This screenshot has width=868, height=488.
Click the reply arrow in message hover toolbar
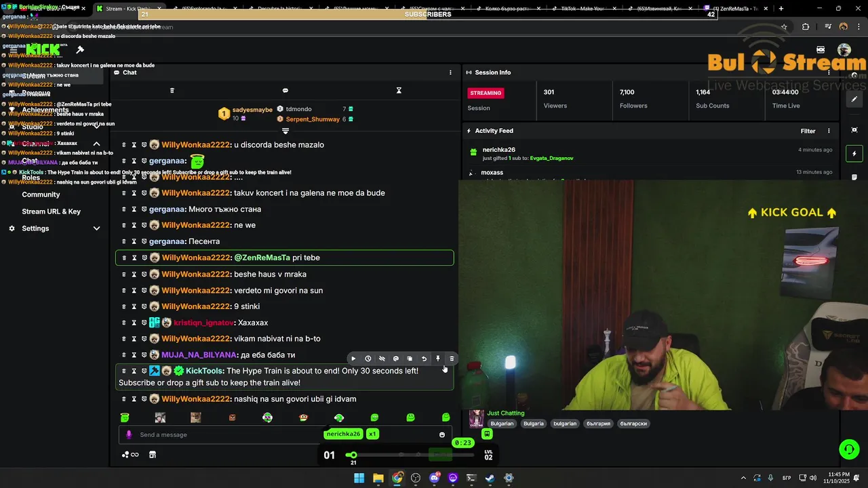click(x=424, y=359)
